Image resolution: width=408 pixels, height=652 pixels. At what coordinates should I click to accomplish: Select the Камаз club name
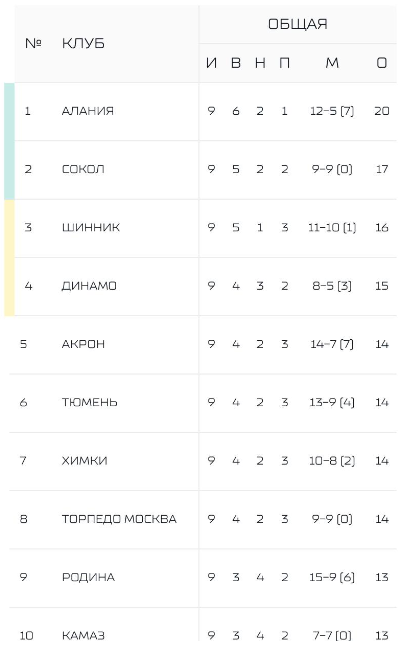pos(83,635)
